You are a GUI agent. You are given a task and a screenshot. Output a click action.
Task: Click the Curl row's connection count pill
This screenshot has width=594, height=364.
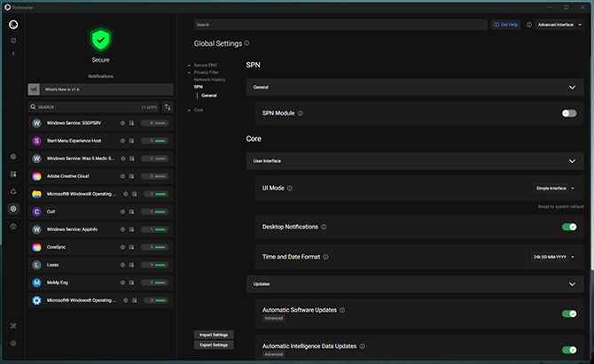[x=154, y=212]
